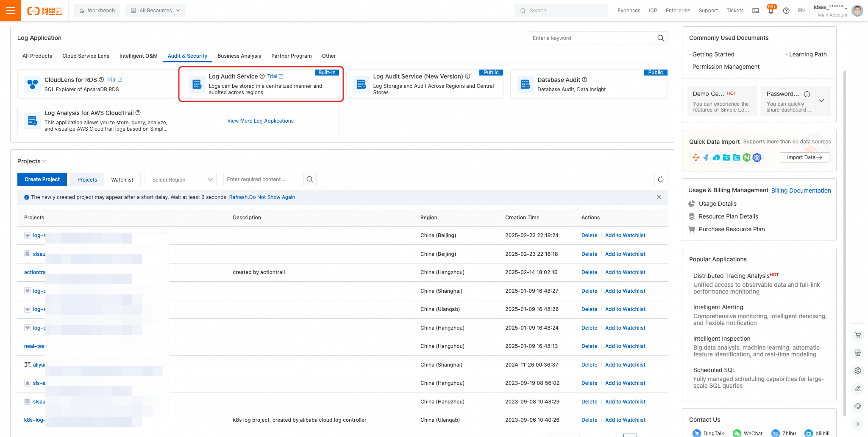Image resolution: width=868 pixels, height=437 pixels.
Task: Click the WeChat contact icon
Action: click(737, 433)
